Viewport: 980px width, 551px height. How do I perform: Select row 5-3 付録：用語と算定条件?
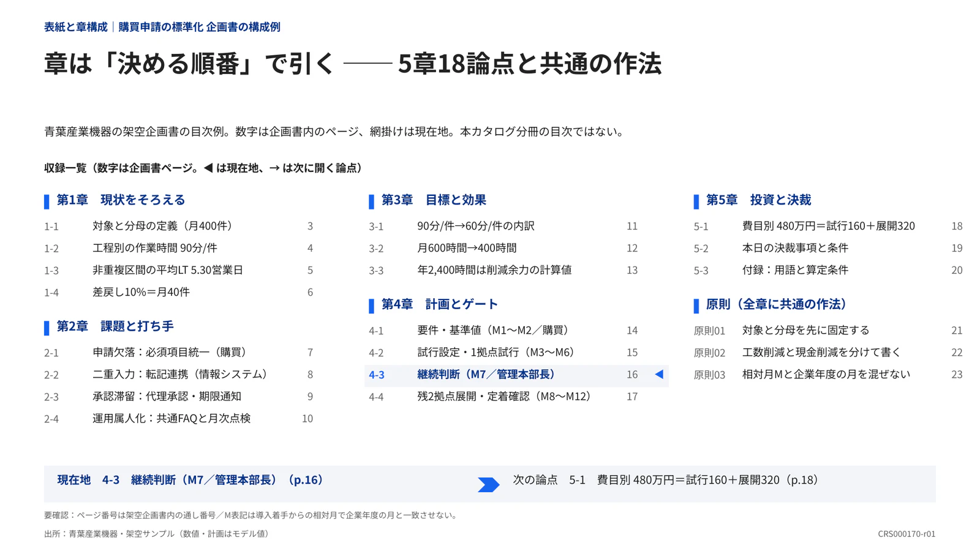pos(828,270)
